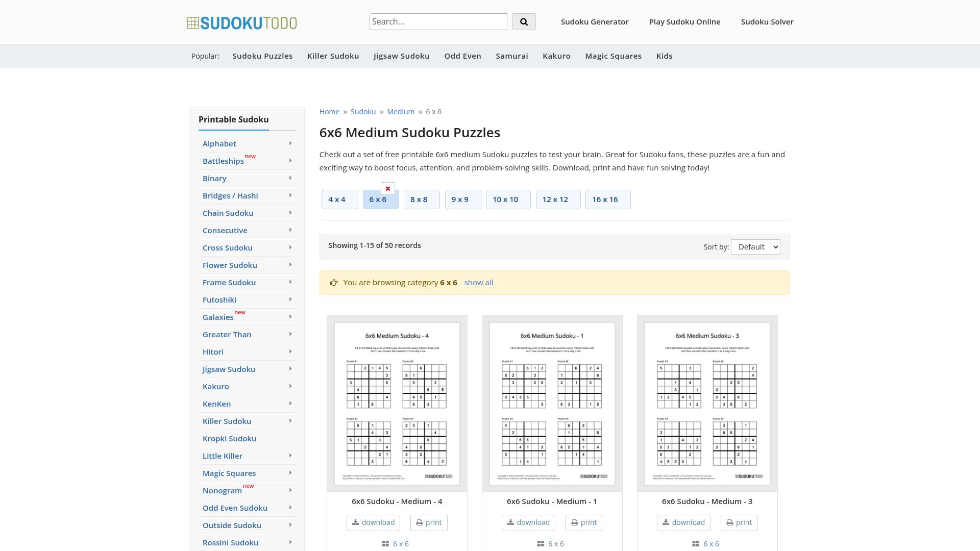Screen dimensions: 980x551
Task: Select the 4 x 4 size filter
Action: click(339, 199)
